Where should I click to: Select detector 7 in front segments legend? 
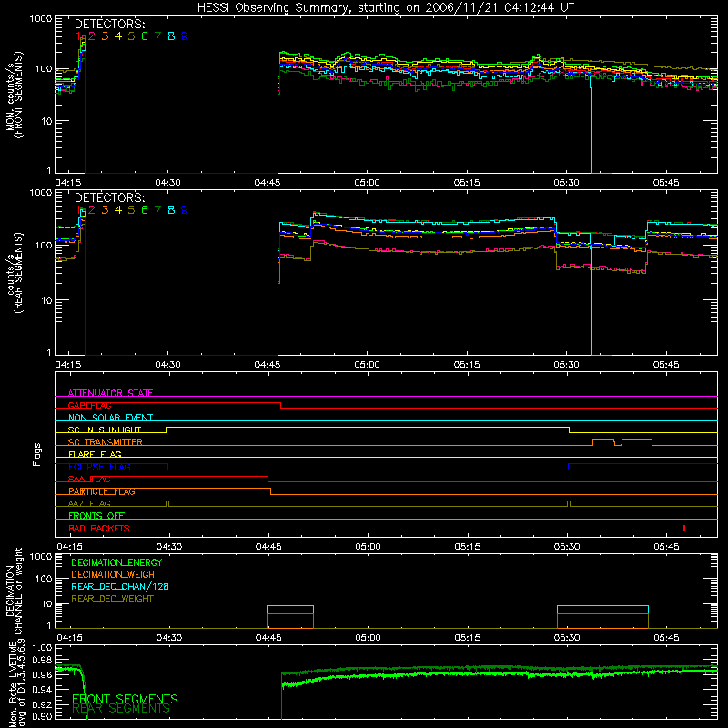point(157,36)
